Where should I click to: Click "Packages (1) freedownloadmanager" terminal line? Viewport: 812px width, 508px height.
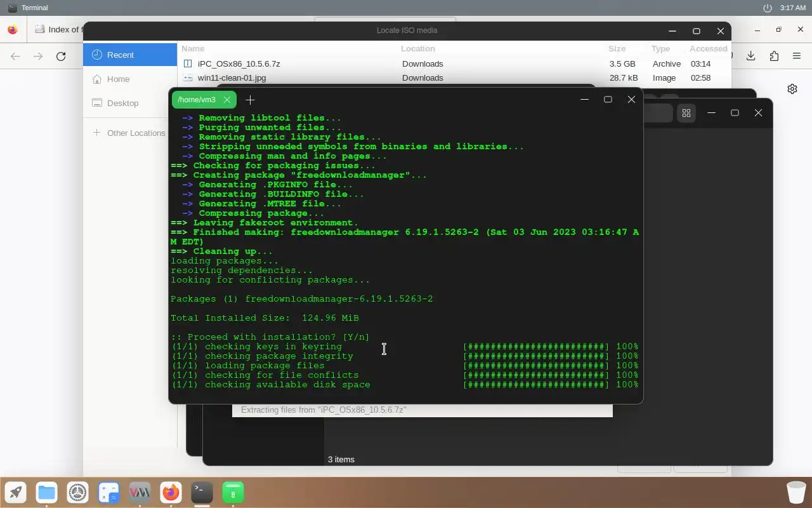[302, 298]
